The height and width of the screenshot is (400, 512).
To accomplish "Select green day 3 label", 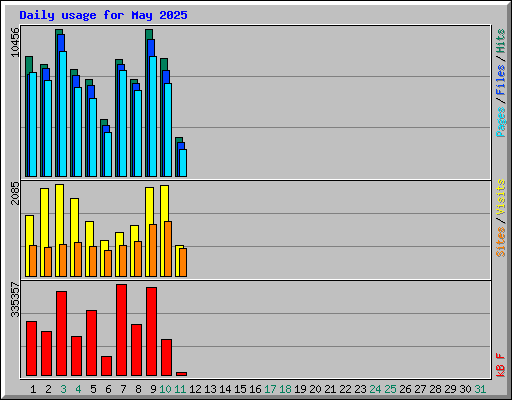I will tap(63, 389).
